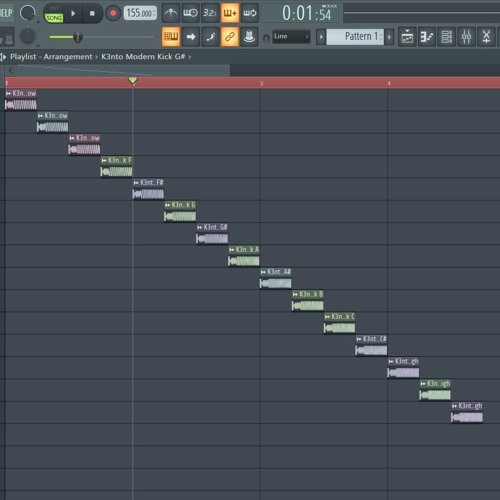Open clip menu icon on K3nt..C# clip

pyautogui.click(x=359, y=339)
